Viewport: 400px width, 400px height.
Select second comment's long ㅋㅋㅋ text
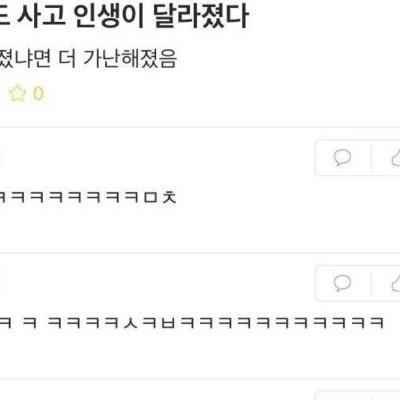click(192, 323)
